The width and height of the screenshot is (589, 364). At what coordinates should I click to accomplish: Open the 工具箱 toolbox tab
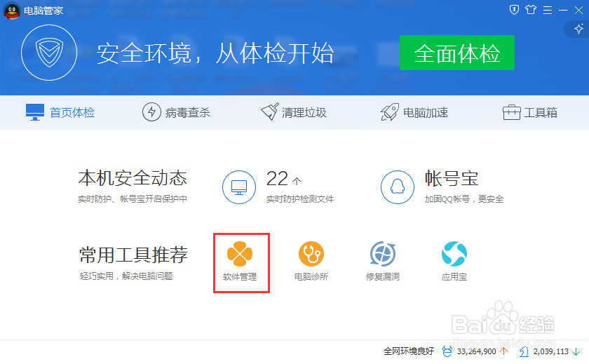coord(530,112)
